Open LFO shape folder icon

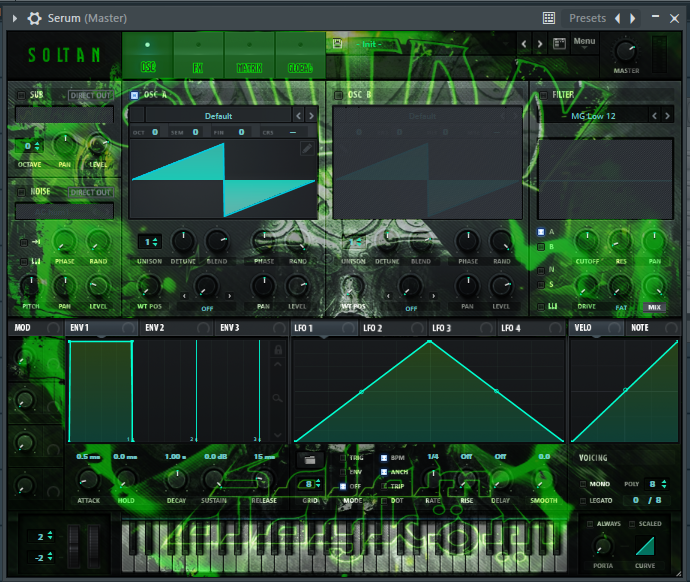[310, 460]
